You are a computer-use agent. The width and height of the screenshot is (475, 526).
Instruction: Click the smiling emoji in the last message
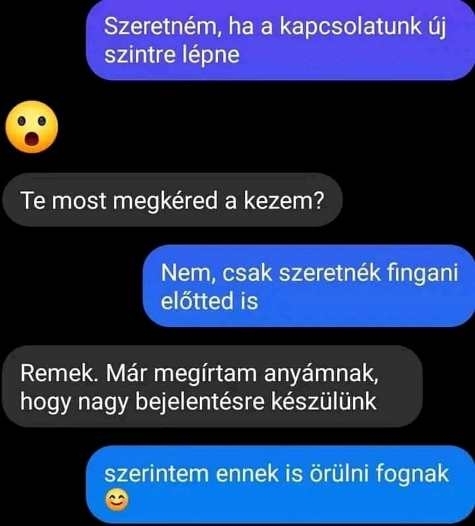pos(117,499)
